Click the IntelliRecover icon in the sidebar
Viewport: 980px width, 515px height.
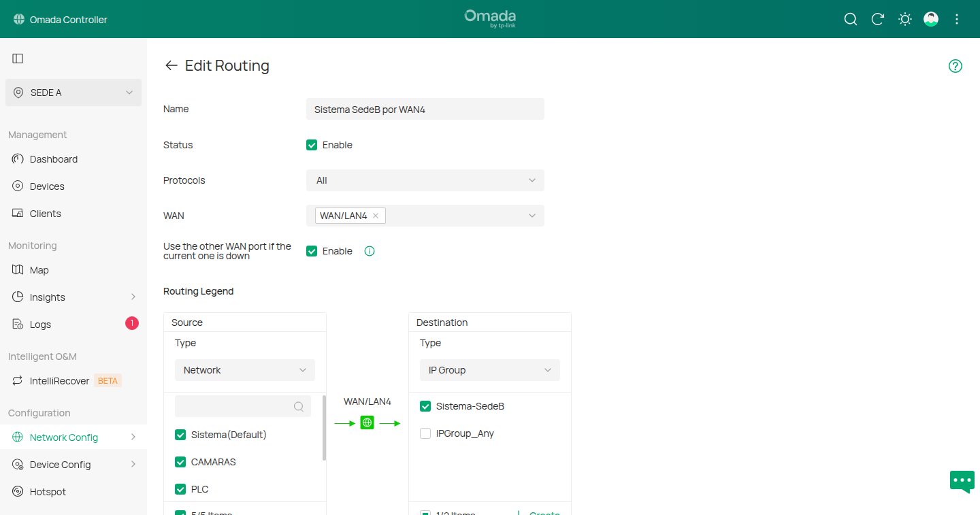(x=18, y=381)
